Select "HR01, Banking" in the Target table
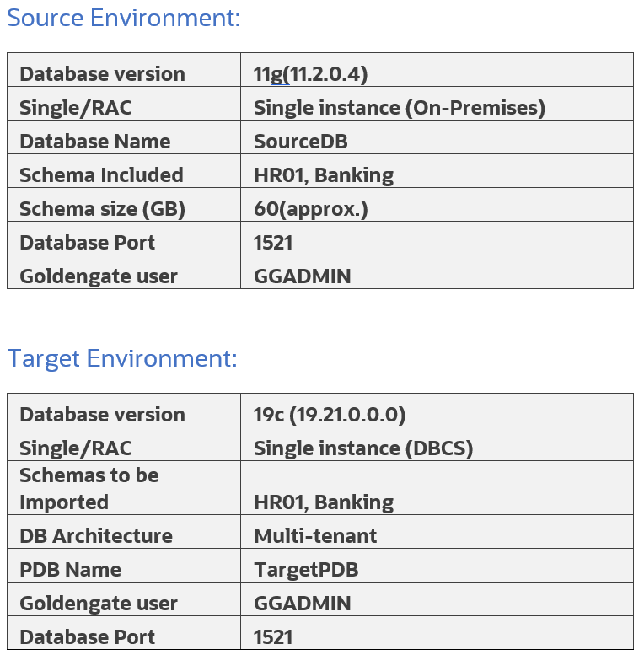644x655 pixels. pyautogui.click(x=323, y=502)
